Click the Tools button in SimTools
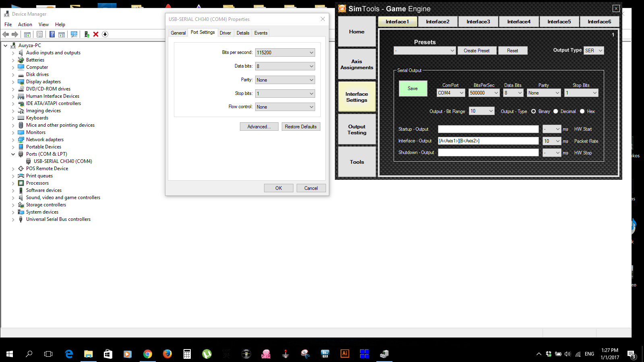The width and height of the screenshot is (644, 362). coord(357,162)
